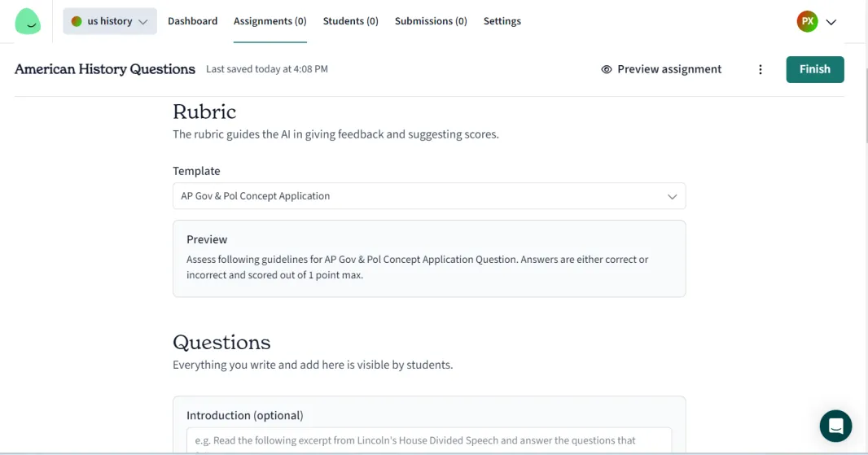The image size is (868, 455).
Task: Click the PX user avatar
Action: coord(807,22)
